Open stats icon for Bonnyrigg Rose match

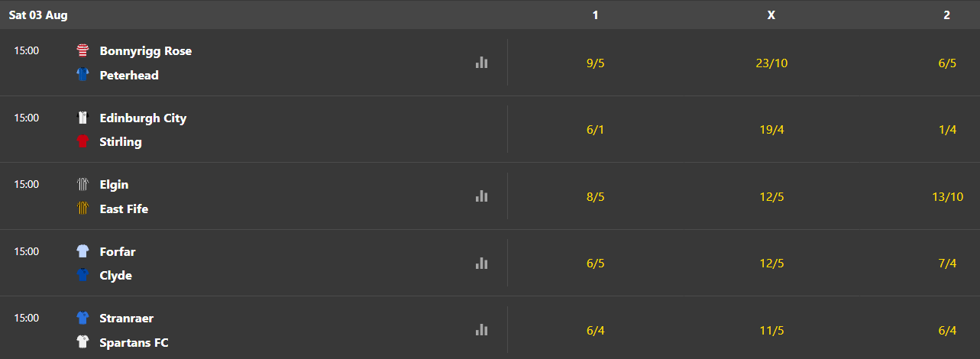coord(481,63)
